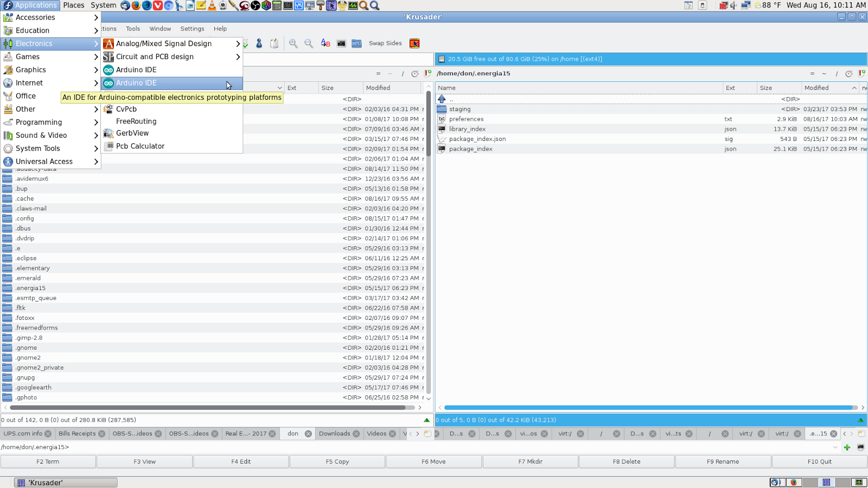Click the clipboard paste toolbar icon

click(x=275, y=43)
